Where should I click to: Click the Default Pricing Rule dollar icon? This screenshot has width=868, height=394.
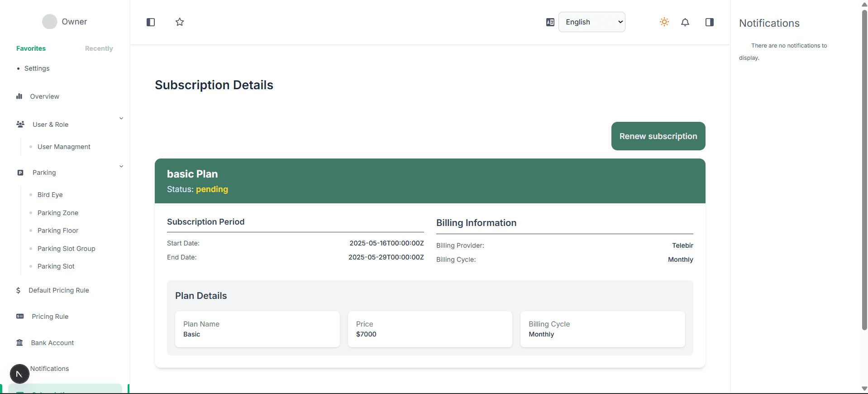click(x=18, y=290)
